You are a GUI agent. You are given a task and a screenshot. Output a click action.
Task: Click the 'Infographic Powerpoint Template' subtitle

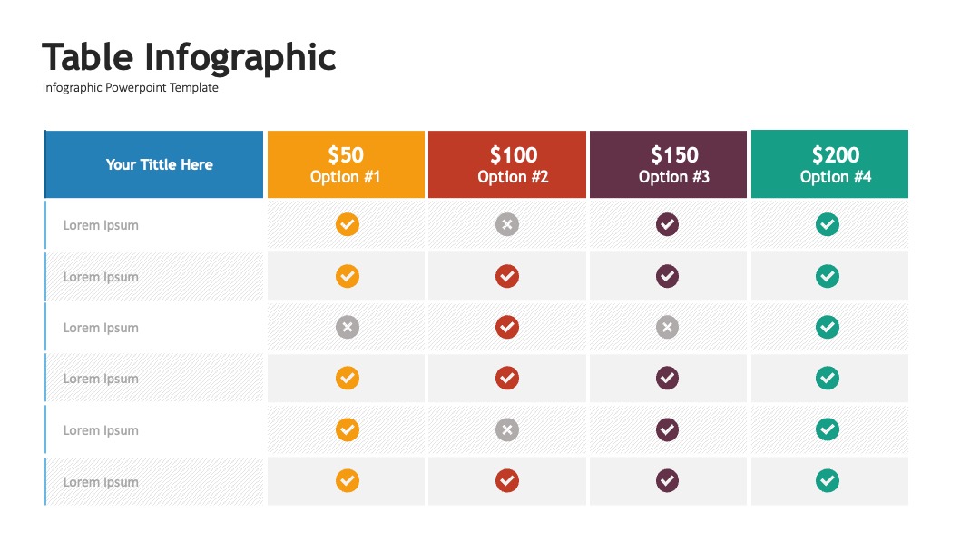(x=131, y=87)
